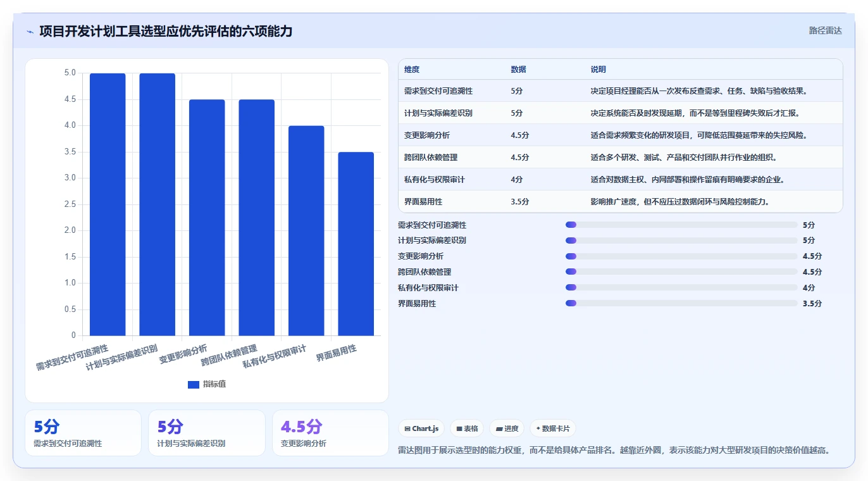This screenshot has width=868, height=481.
Task: Click the 数据卡片 chip
Action: click(553, 428)
